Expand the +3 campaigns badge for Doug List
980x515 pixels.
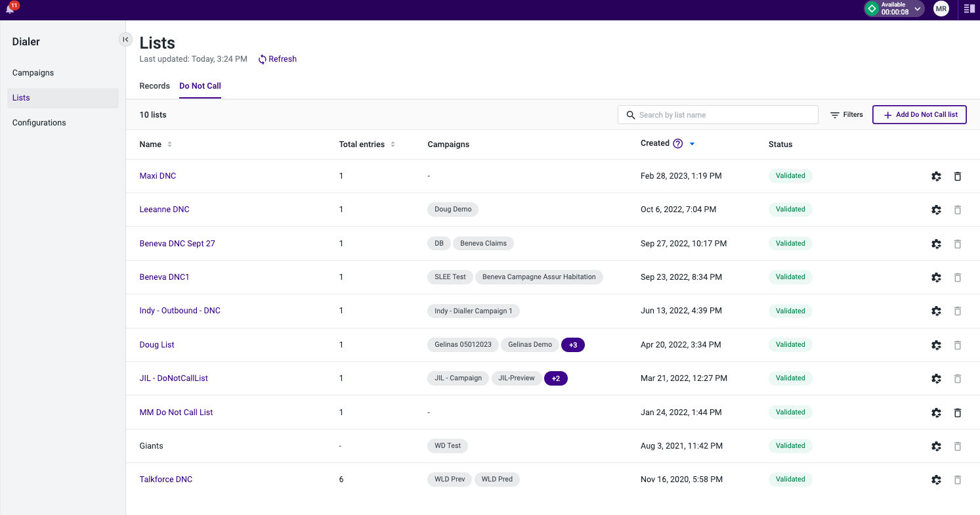click(573, 344)
